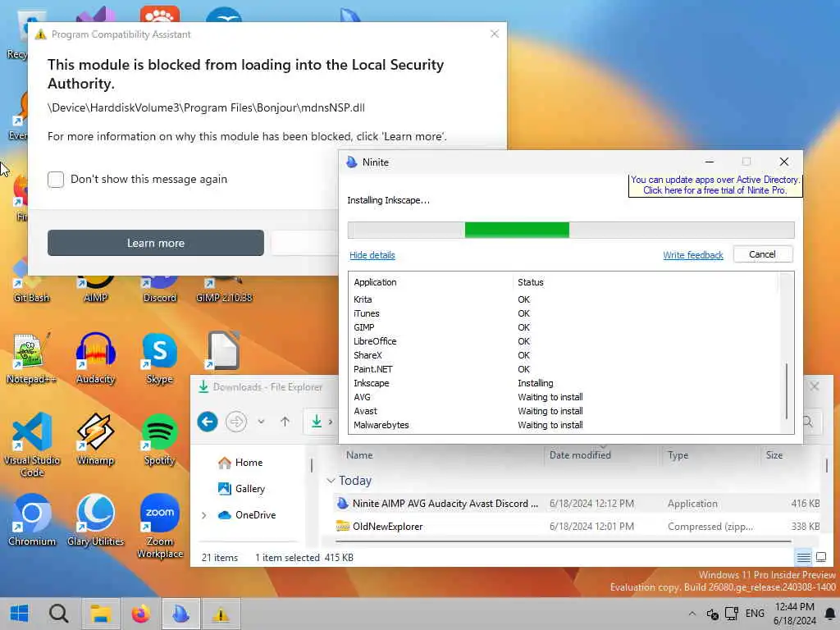Screen dimensions: 840x630
Task: Select the LibreOffice row in Ninite
Action: tap(564, 341)
